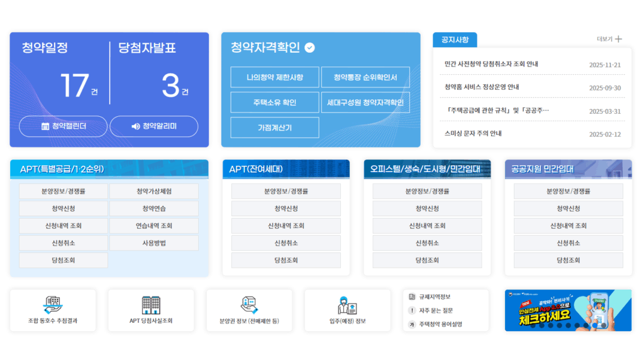Click 당첨조회 under APT(특별공급/1·2순위)
This screenshot has height=348, width=644.
click(x=64, y=260)
